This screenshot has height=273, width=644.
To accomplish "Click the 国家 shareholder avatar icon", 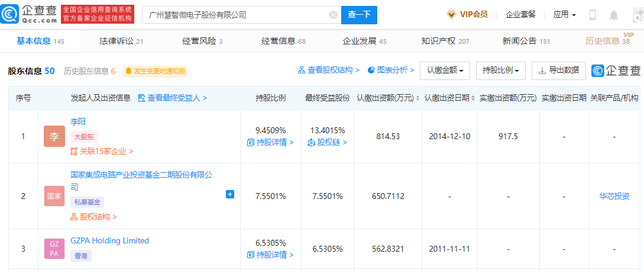I will (54, 195).
